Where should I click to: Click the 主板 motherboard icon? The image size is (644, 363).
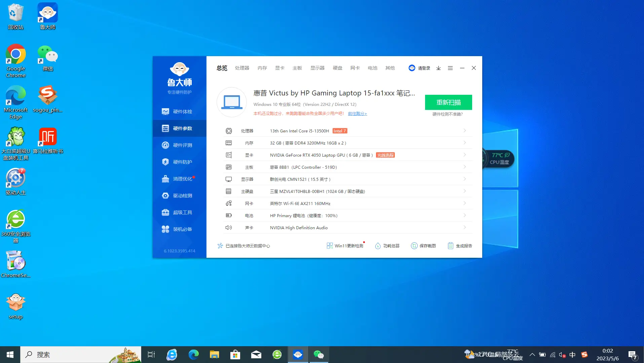tap(229, 167)
